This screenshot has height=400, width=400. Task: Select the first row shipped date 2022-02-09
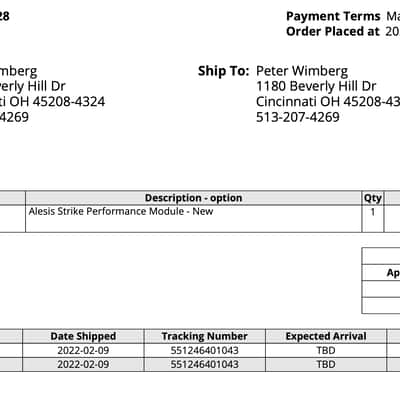click(83, 351)
